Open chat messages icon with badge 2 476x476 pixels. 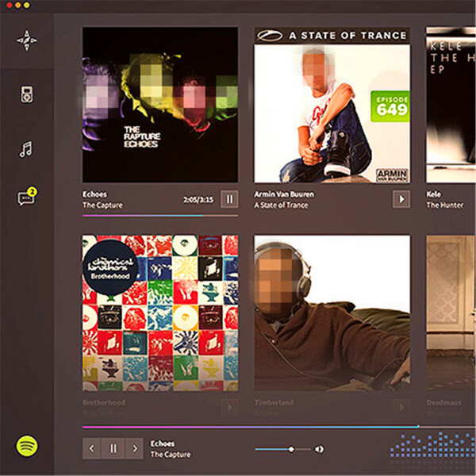coord(27,197)
